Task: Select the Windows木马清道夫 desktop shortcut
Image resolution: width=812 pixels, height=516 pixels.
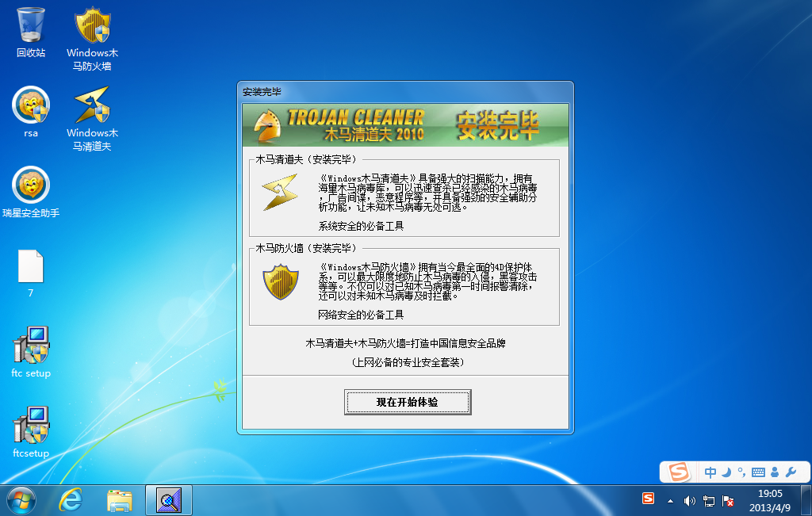Action: coord(92,119)
